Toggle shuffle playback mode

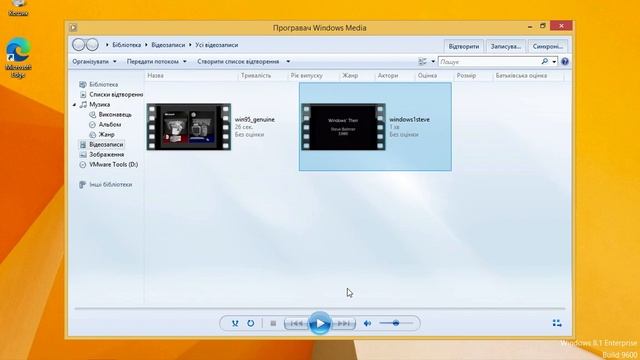point(235,323)
